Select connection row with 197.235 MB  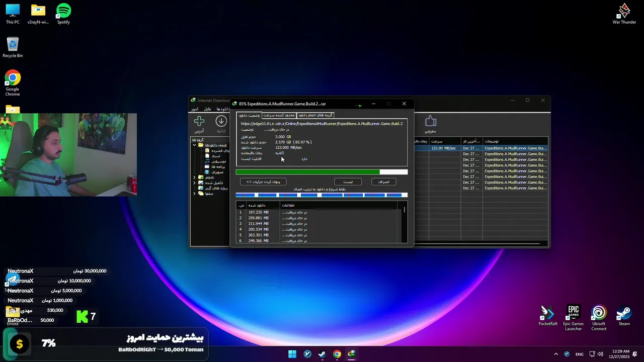pos(317,212)
